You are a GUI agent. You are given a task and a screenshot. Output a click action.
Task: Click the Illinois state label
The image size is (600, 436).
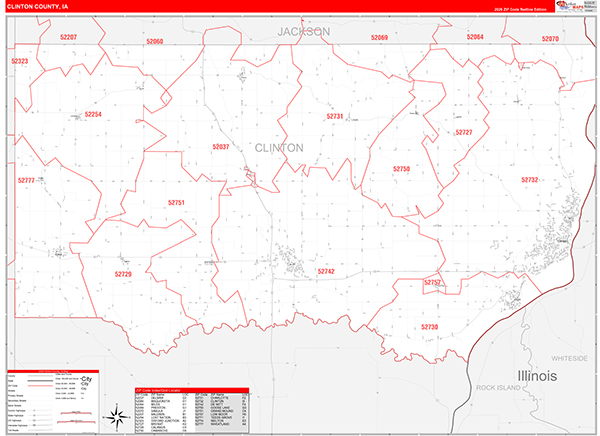point(537,376)
